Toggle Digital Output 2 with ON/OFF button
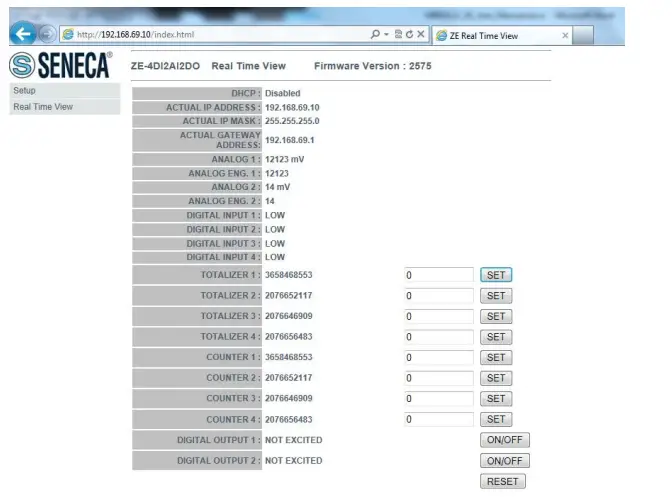The image size is (672, 497). pyautogui.click(x=504, y=461)
